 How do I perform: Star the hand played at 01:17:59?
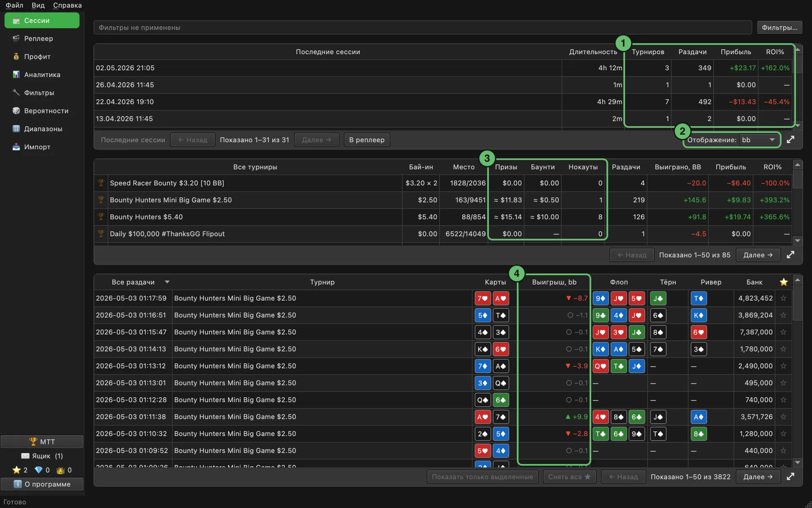tap(783, 298)
